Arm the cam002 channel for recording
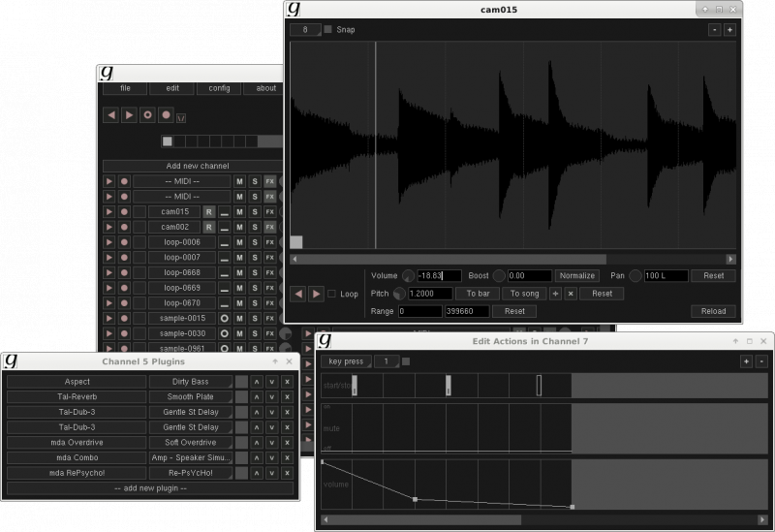 [x=124, y=227]
